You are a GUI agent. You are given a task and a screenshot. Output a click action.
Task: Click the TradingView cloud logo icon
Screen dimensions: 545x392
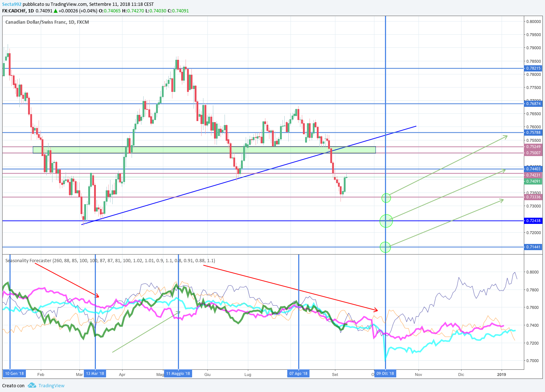click(32, 385)
